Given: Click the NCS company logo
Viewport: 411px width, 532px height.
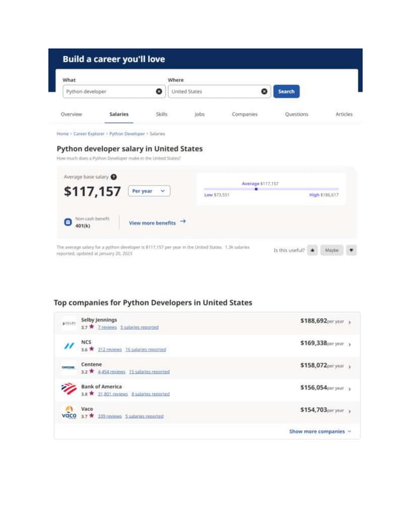Looking at the screenshot, I should [x=69, y=346].
